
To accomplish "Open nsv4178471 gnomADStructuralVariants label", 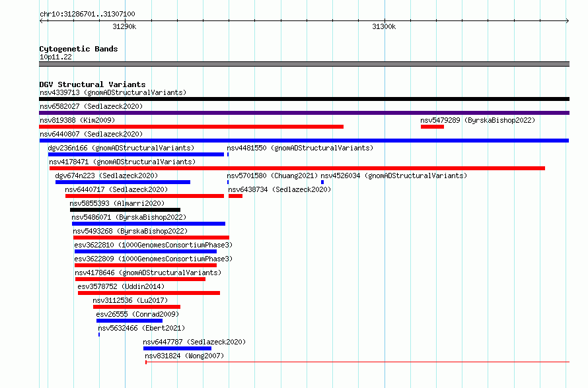I will (x=122, y=162).
